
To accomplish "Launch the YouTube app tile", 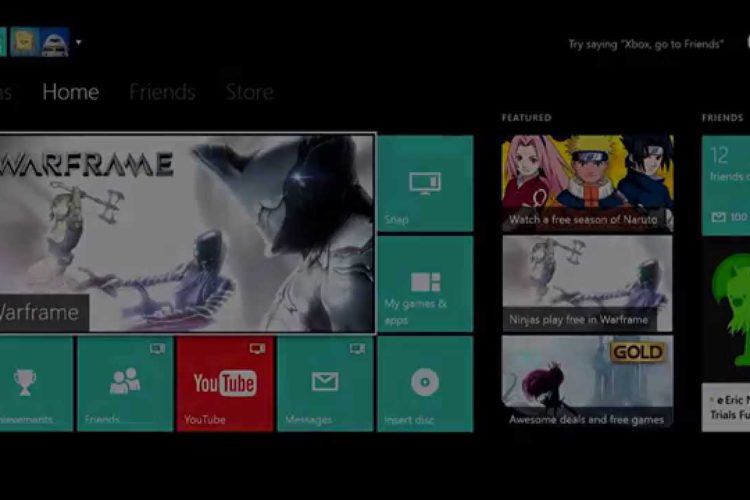I will click(x=225, y=384).
